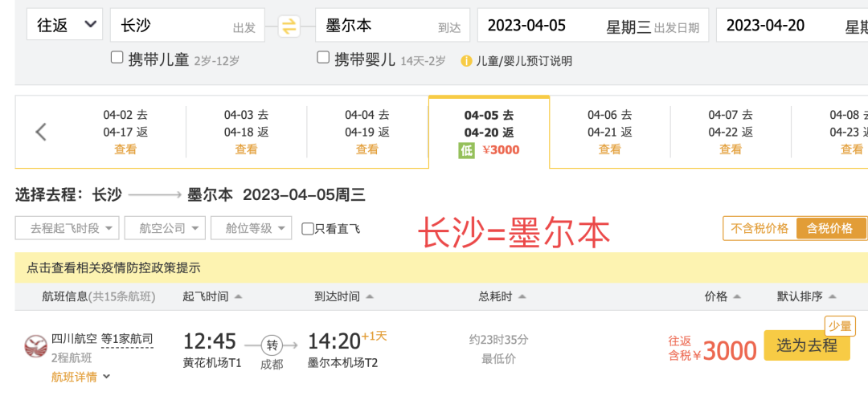
Task: Swap departure and arrival cities icon
Action: tap(289, 26)
